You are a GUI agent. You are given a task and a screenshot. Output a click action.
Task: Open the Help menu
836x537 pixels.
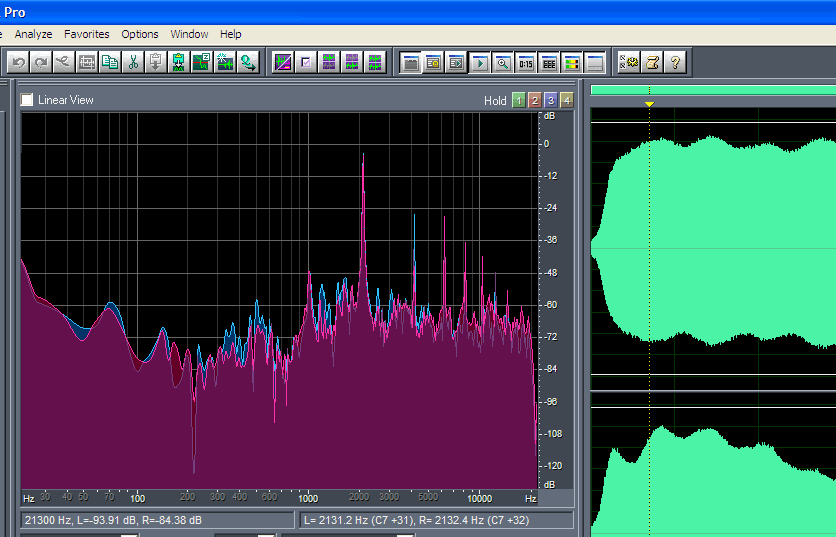[230, 34]
